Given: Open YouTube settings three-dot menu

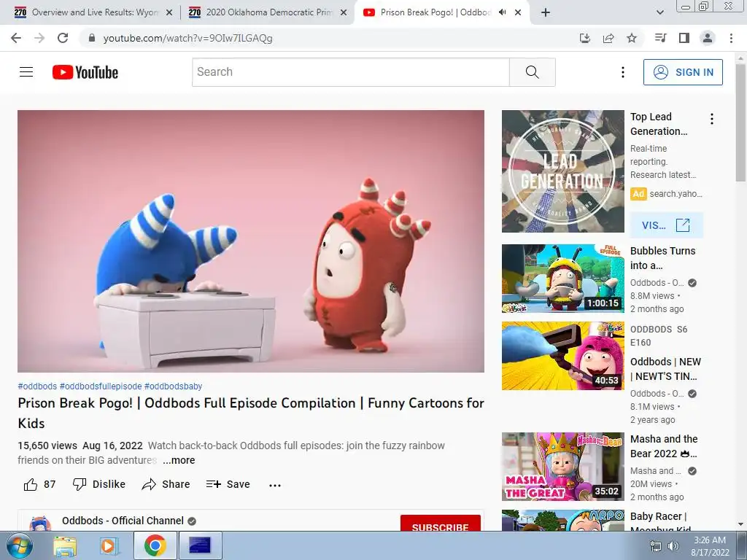Looking at the screenshot, I should point(623,72).
